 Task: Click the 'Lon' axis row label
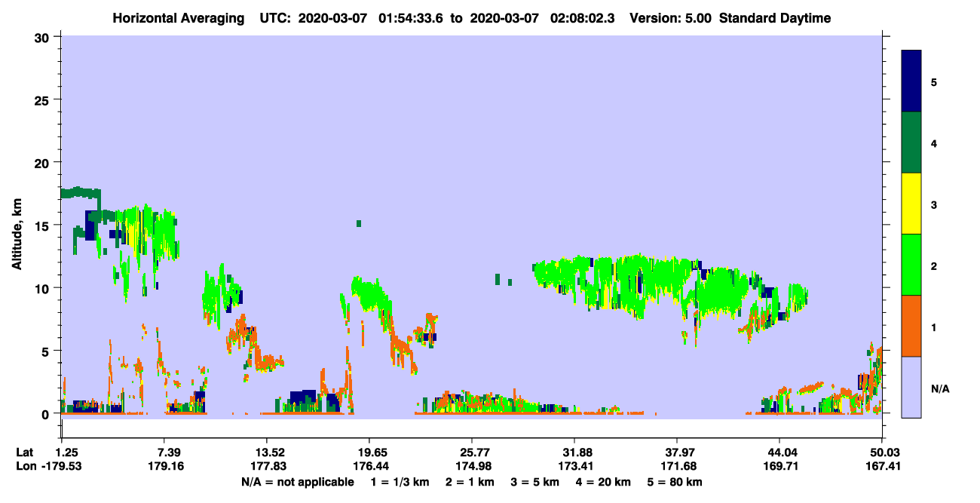pyautogui.click(x=25, y=466)
